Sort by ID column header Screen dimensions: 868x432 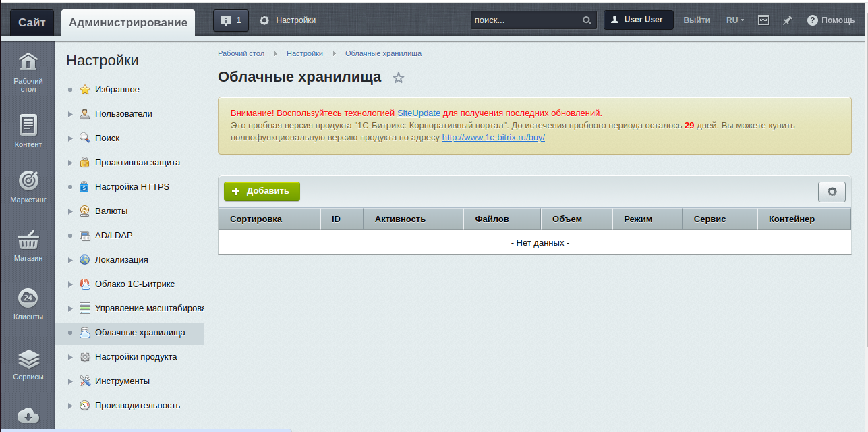[342, 219]
